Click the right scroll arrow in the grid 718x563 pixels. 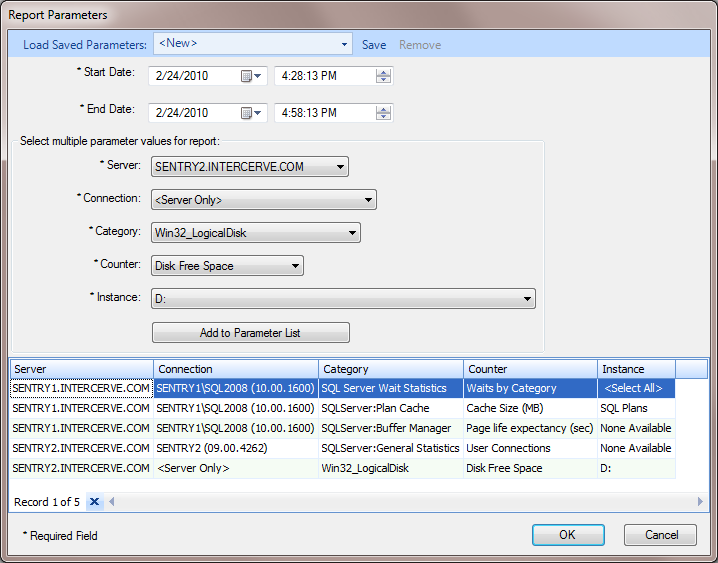700,502
